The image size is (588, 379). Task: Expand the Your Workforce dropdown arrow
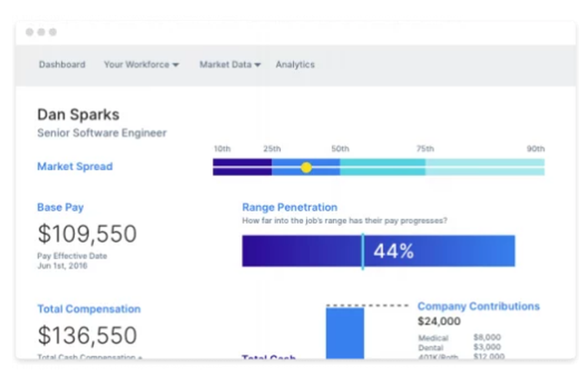[x=175, y=65]
